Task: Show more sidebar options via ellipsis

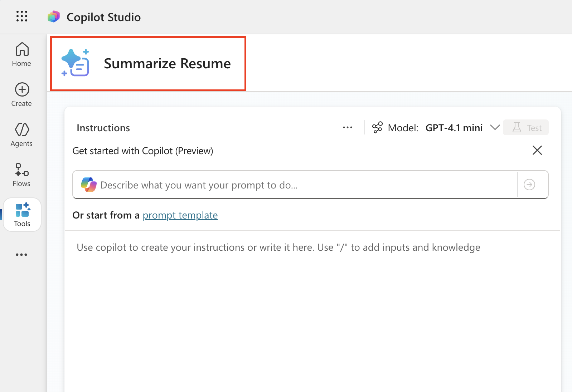Action: click(21, 255)
